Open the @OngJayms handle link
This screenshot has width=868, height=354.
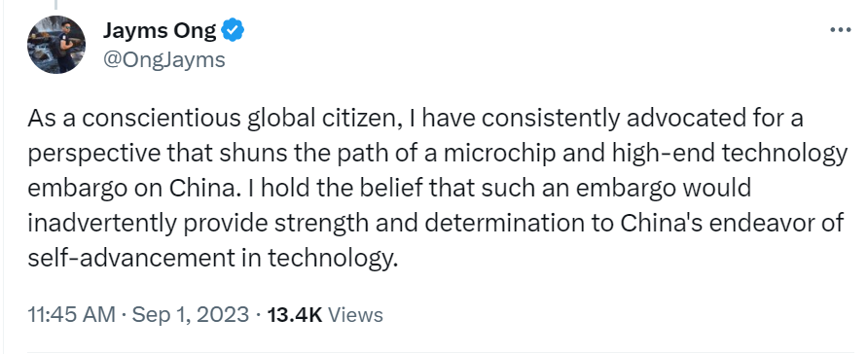click(163, 58)
